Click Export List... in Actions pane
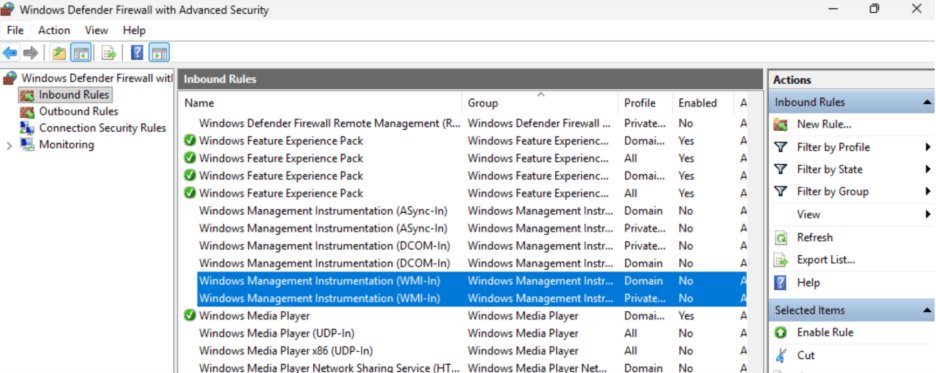Image resolution: width=936 pixels, height=373 pixels. click(826, 260)
